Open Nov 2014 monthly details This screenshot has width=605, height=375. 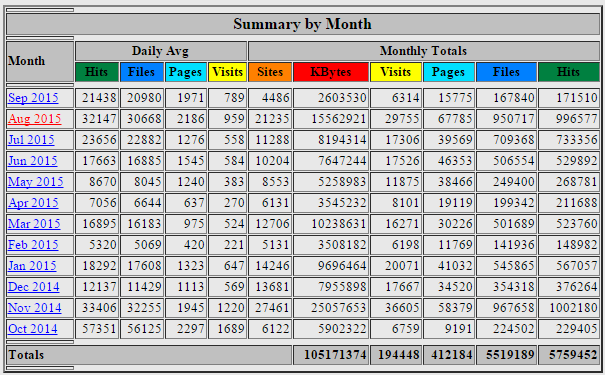35,308
